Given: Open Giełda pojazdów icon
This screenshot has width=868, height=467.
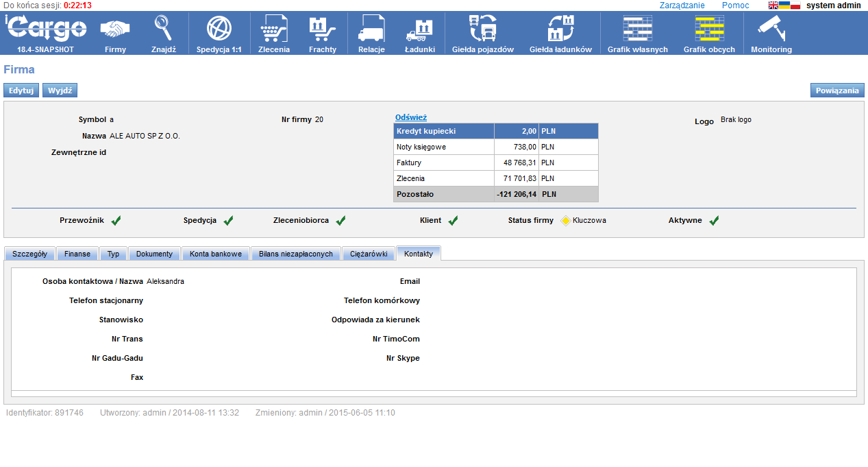Looking at the screenshot, I should click(482, 29).
